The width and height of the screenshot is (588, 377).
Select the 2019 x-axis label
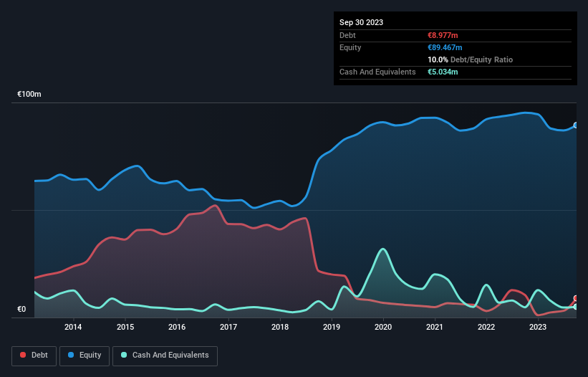click(332, 327)
